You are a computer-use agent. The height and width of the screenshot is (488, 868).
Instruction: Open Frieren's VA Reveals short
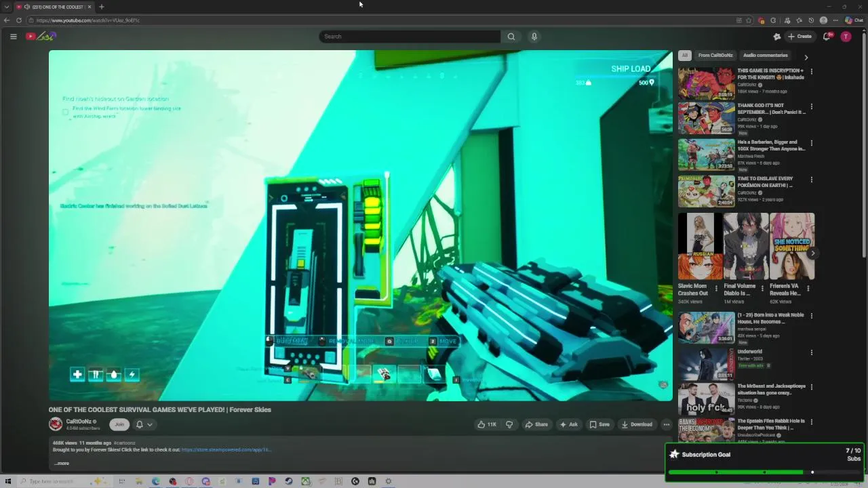pos(792,246)
